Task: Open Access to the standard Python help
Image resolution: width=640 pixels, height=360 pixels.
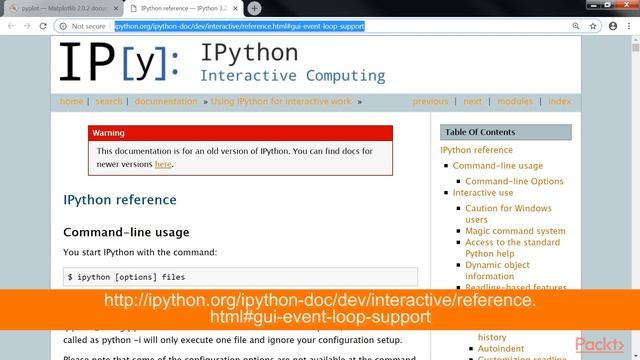Action: coord(512,248)
